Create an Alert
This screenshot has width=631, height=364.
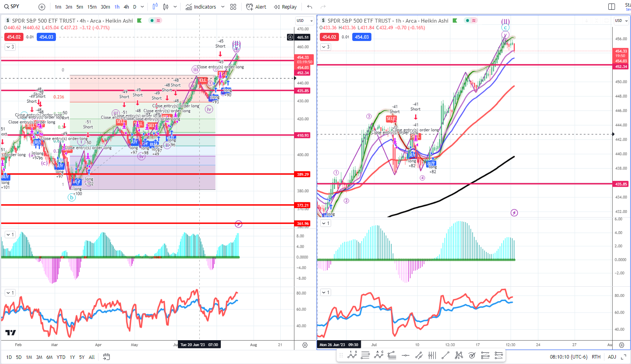(256, 7)
